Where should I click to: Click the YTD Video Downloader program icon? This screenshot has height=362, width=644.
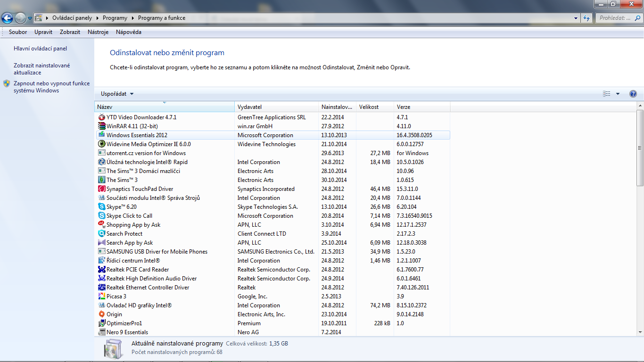(x=101, y=117)
